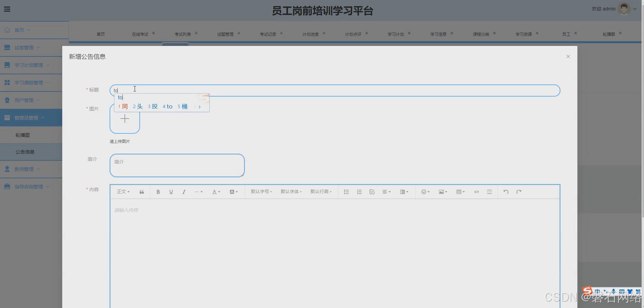Collapse the 管理员管理 sidebar menu
This screenshot has height=308, width=644.
coord(31,118)
